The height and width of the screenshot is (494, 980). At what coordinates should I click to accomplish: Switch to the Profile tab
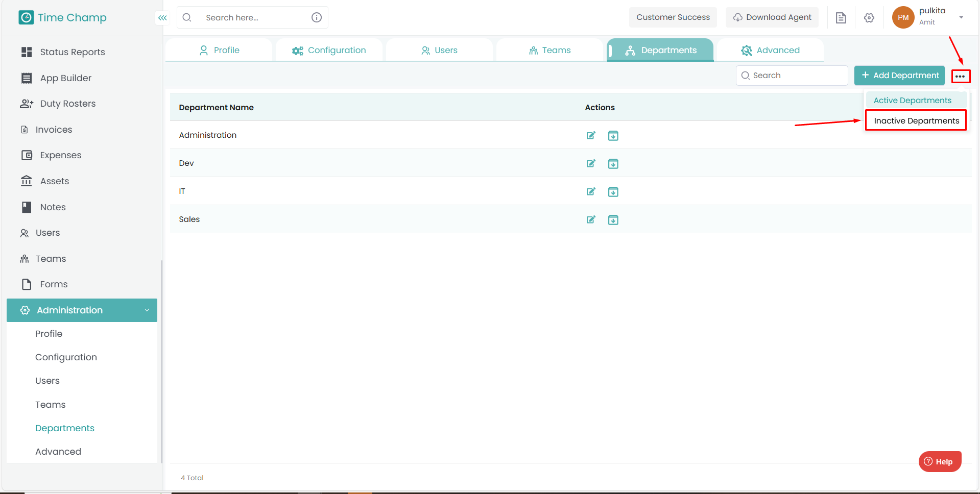point(219,50)
